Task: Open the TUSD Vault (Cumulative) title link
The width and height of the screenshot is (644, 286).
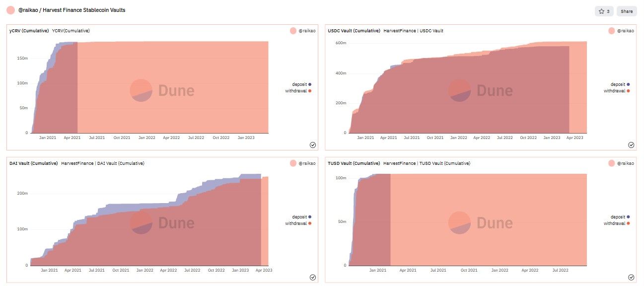Action: (x=352, y=163)
